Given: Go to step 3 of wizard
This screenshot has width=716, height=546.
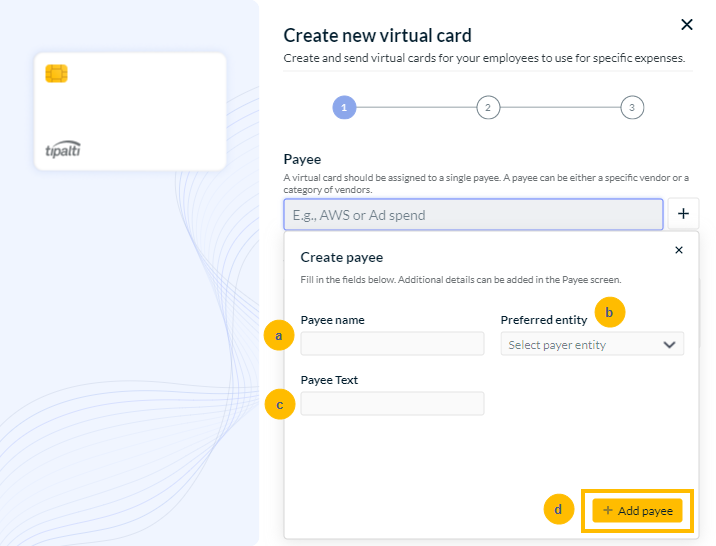Looking at the screenshot, I should [632, 108].
